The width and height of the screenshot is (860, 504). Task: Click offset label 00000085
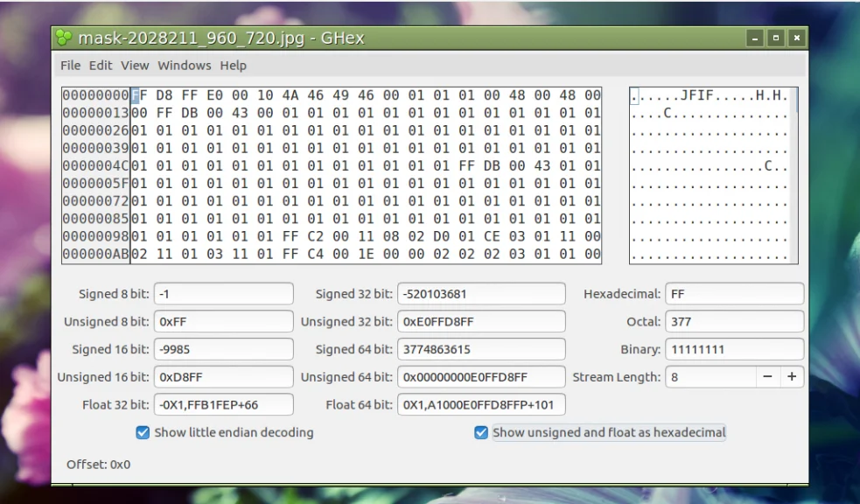click(95, 219)
